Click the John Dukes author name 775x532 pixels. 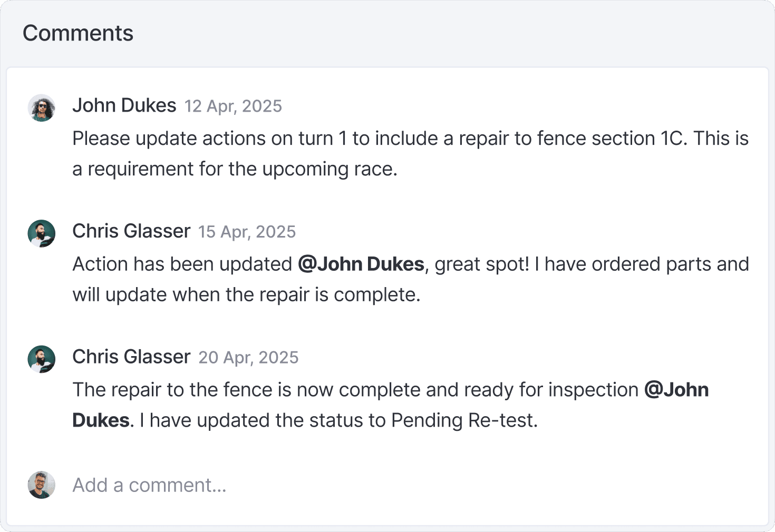124,105
